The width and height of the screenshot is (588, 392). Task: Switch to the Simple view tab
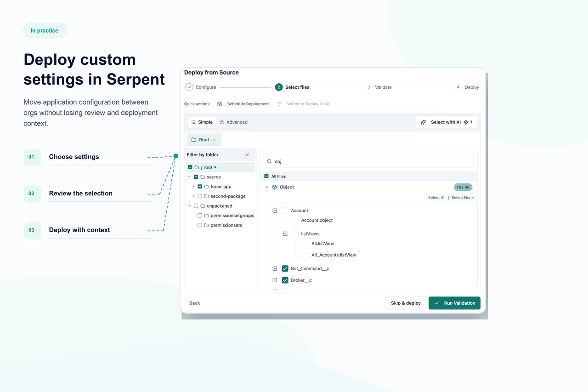202,122
